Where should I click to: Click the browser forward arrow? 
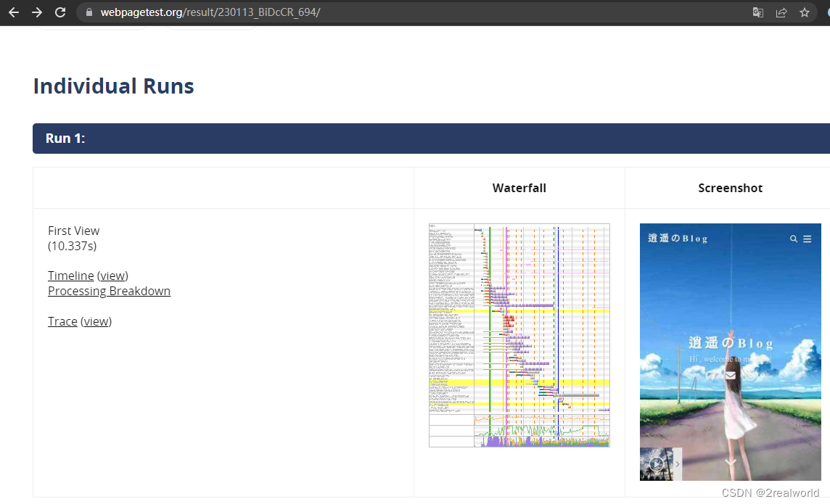pyautogui.click(x=37, y=12)
